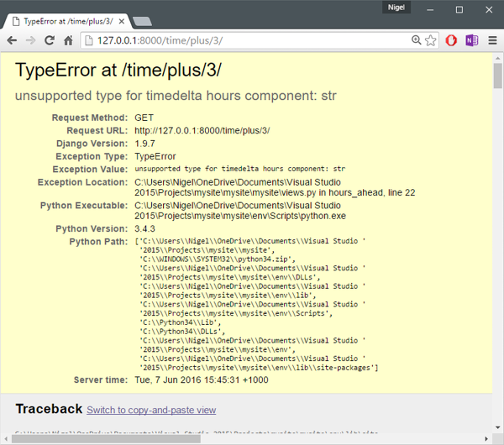Image resolution: width=504 pixels, height=445 pixels.
Task: Click Exception Type value TypeError
Action: tap(155, 156)
